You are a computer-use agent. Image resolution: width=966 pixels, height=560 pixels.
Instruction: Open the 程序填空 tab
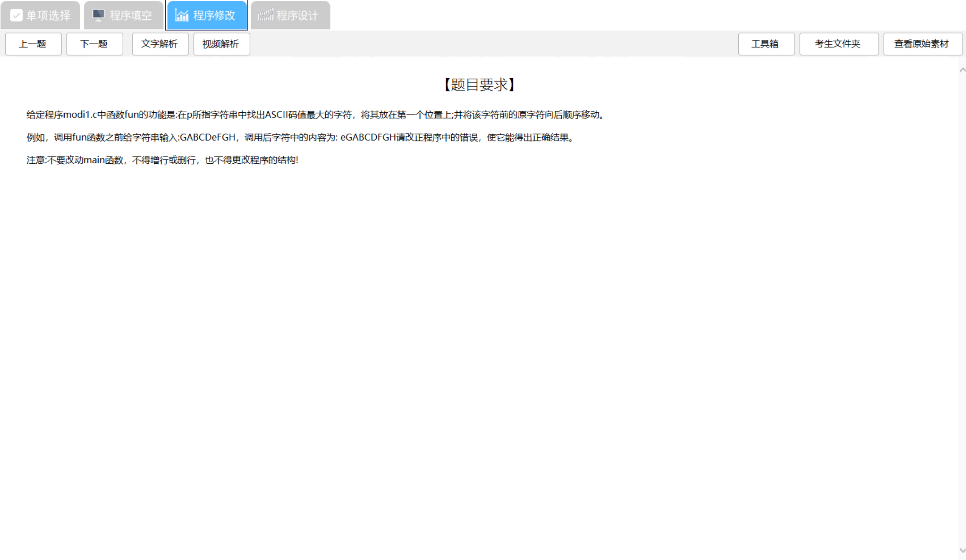[x=123, y=15]
